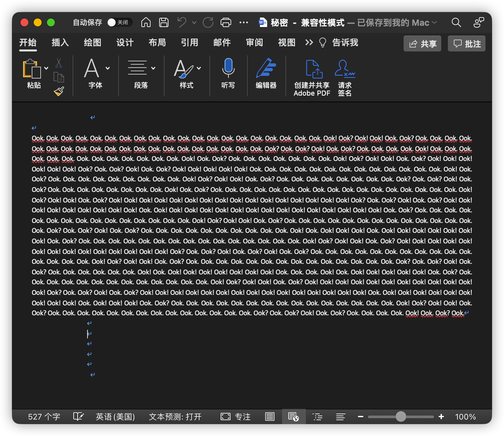504x436 pixels.
Task: Click the zoom slider handle
Action: (x=401, y=417)
